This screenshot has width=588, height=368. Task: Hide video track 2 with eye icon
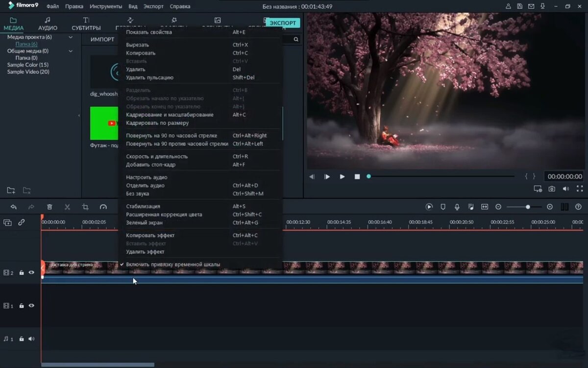[x=31, y=272]
